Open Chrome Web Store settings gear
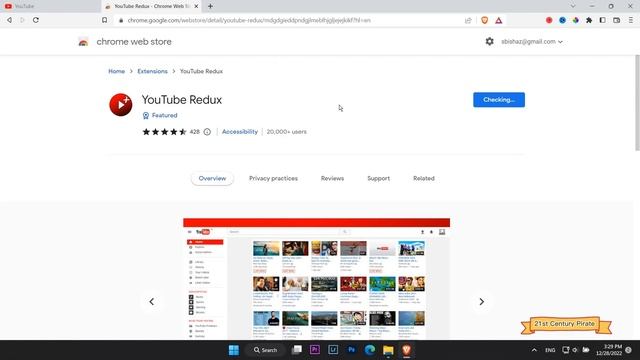640x360 pixels. 489,41
